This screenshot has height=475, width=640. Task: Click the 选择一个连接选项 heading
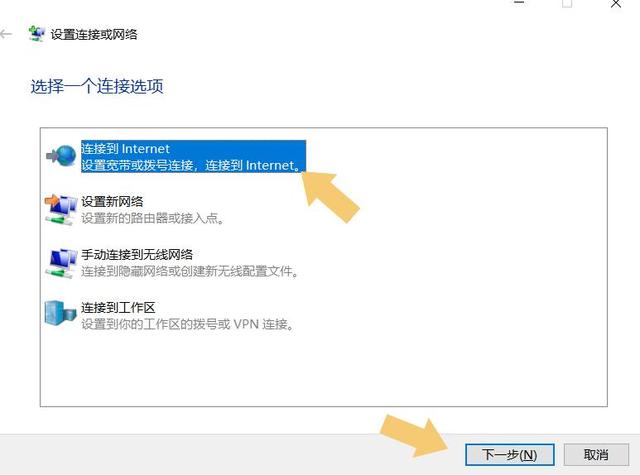[97, 87]
